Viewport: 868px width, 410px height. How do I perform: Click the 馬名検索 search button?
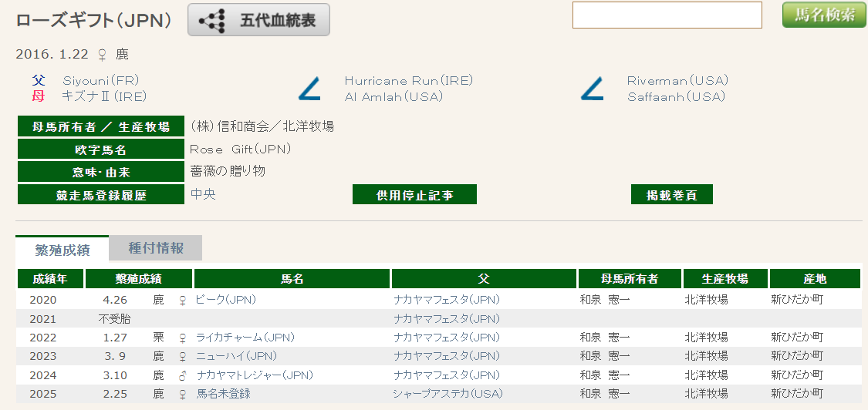[825, 15]
